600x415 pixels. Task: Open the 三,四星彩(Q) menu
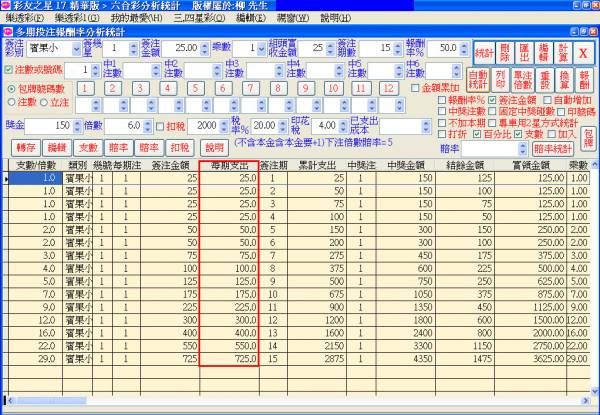click(x=200, y=17)
